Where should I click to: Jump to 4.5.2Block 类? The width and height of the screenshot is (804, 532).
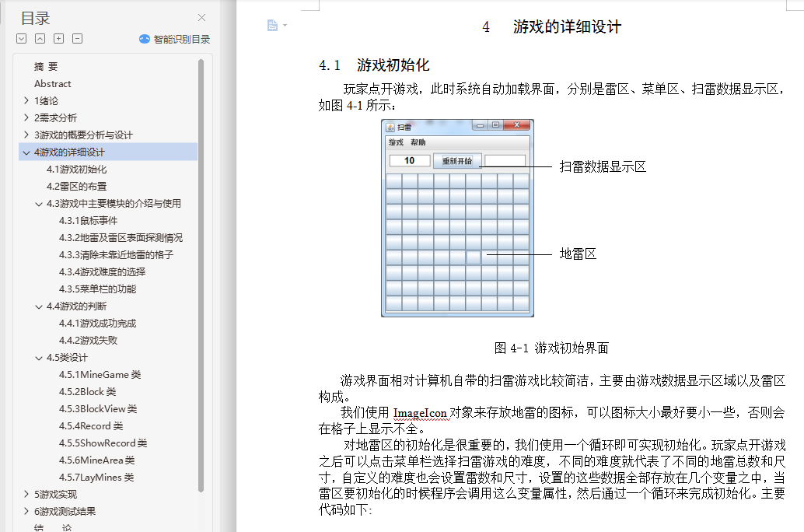(87, 391)
